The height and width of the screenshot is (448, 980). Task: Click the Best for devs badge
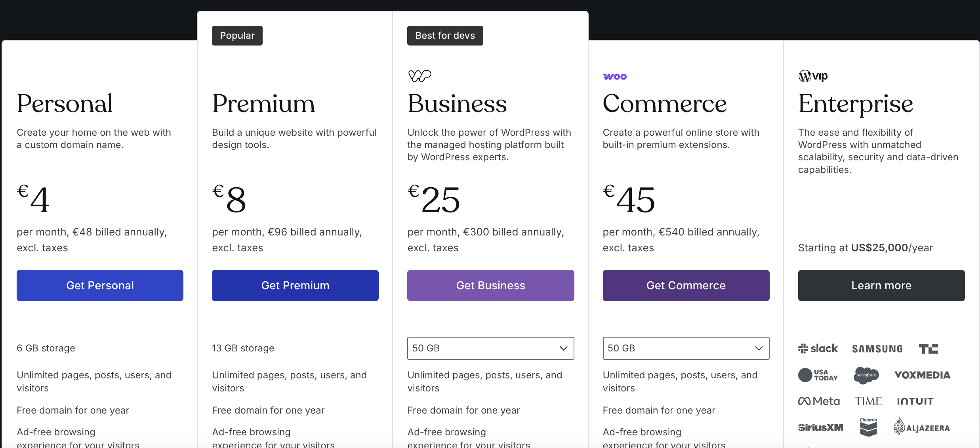click(445, 36)
